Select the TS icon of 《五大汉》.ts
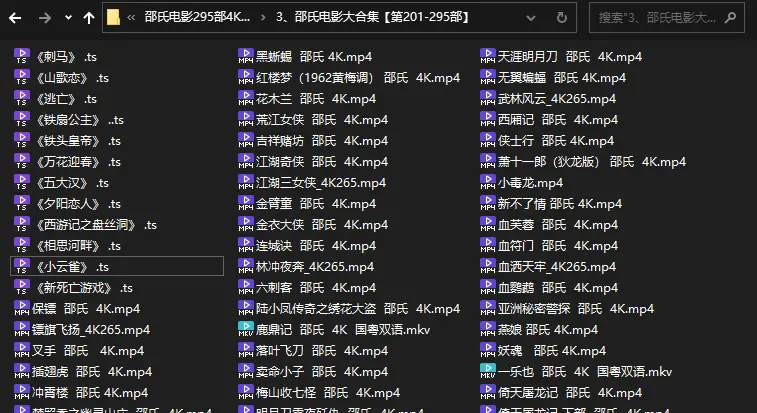The height and width of the screenshot is (413, 757). pos(22,182)
